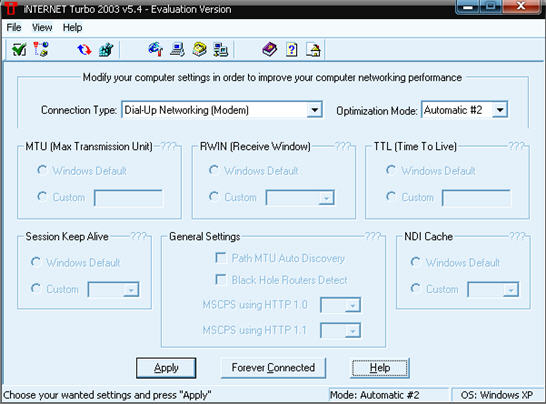This screenshot has height=404, width=546.
Task: Expand the MSCPS using HTTP 1.0 dropdown
Action: coord(352,305)
